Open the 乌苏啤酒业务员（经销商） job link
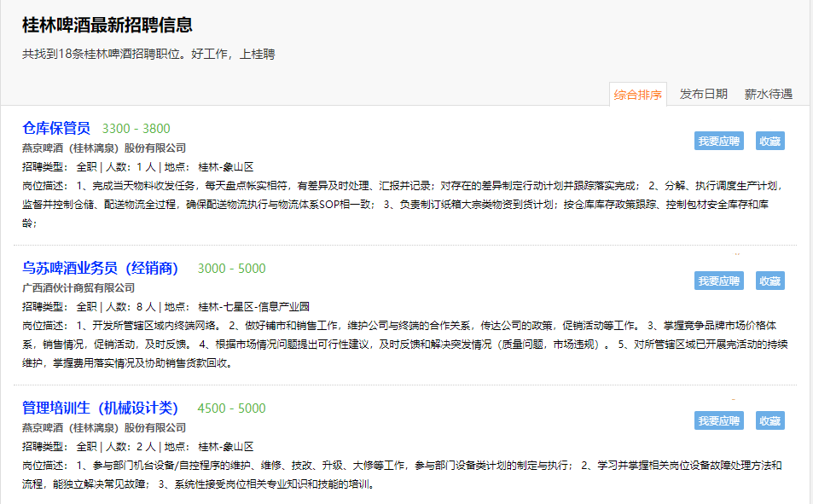Image resolution: width=813 pixels, height=504 pixels. click(x=101, y=269)
